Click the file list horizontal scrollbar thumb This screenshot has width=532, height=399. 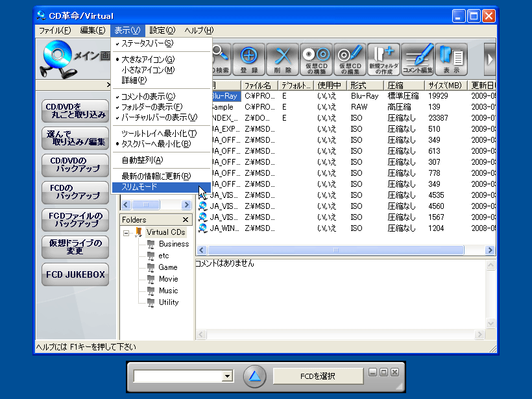tap(336, 250)
